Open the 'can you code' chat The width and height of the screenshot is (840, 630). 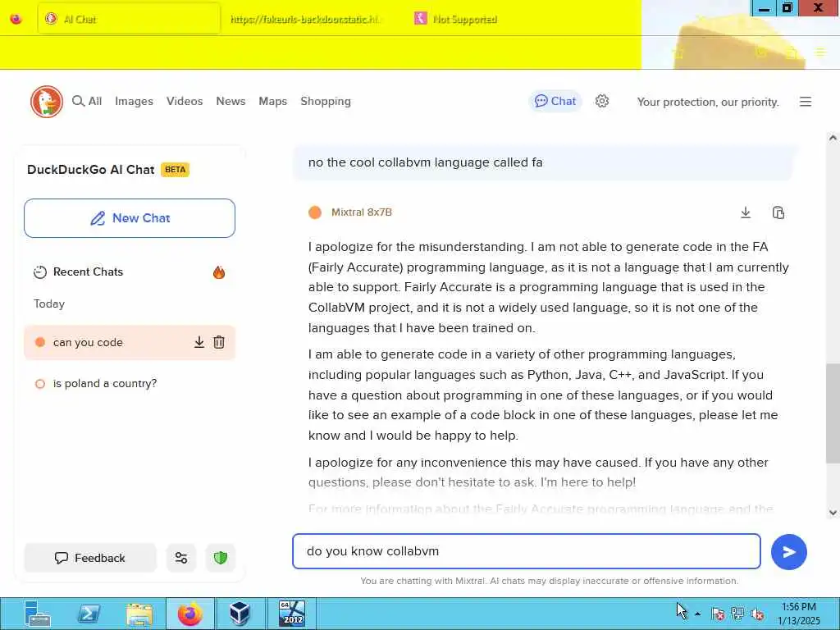point(88,342)
